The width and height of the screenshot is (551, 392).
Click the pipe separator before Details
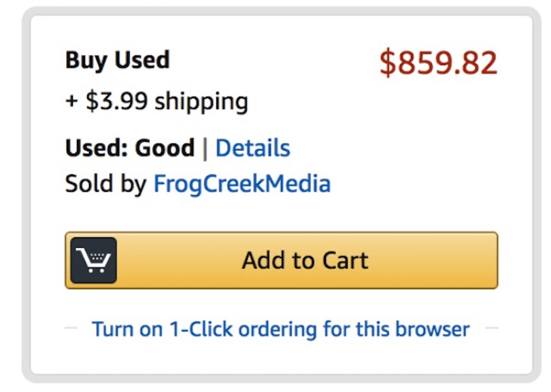[205, 148]
